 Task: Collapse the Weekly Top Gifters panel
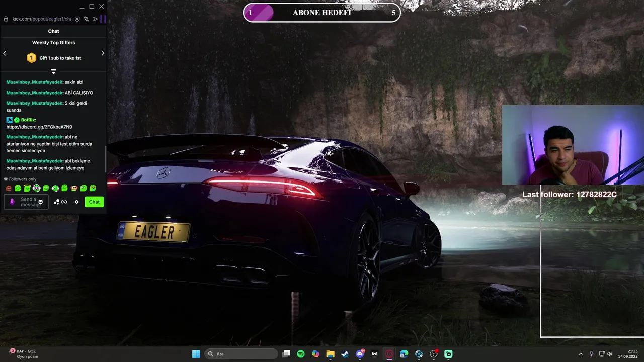tap(53, 71)
